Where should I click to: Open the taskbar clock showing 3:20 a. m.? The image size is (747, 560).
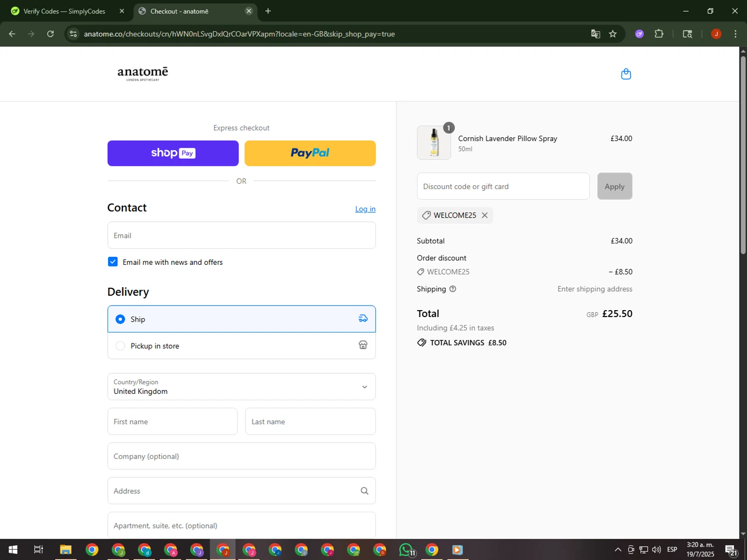click(700, 550)
